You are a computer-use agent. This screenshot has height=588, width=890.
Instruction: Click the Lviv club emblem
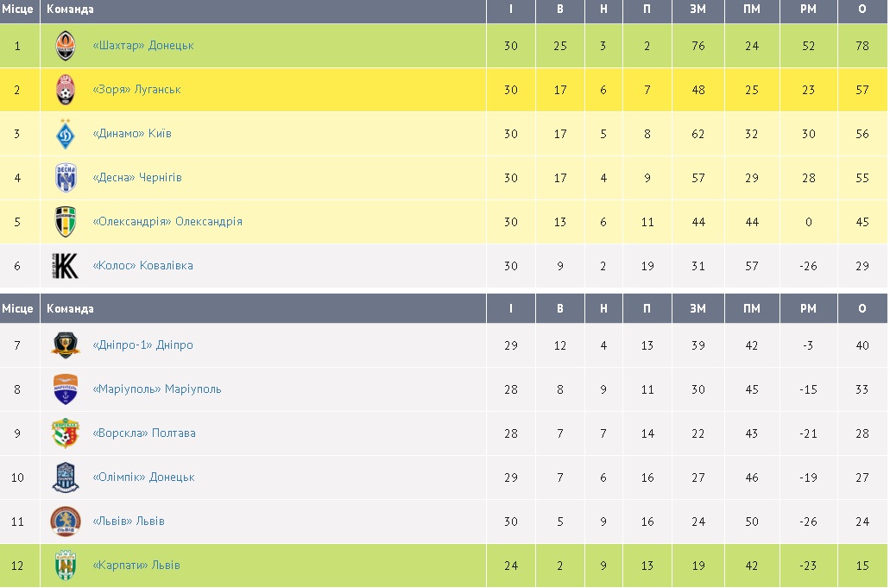point(66,522)
